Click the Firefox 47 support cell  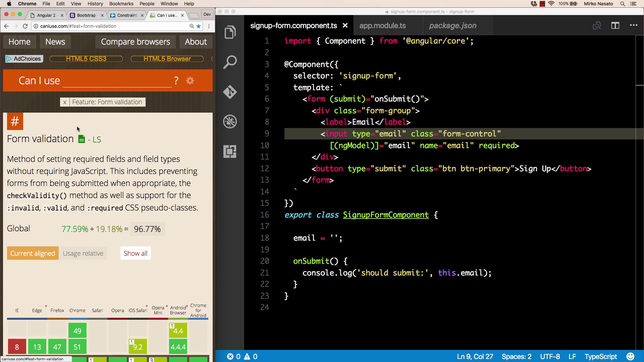pyautogui.click(x=57, y=347)
